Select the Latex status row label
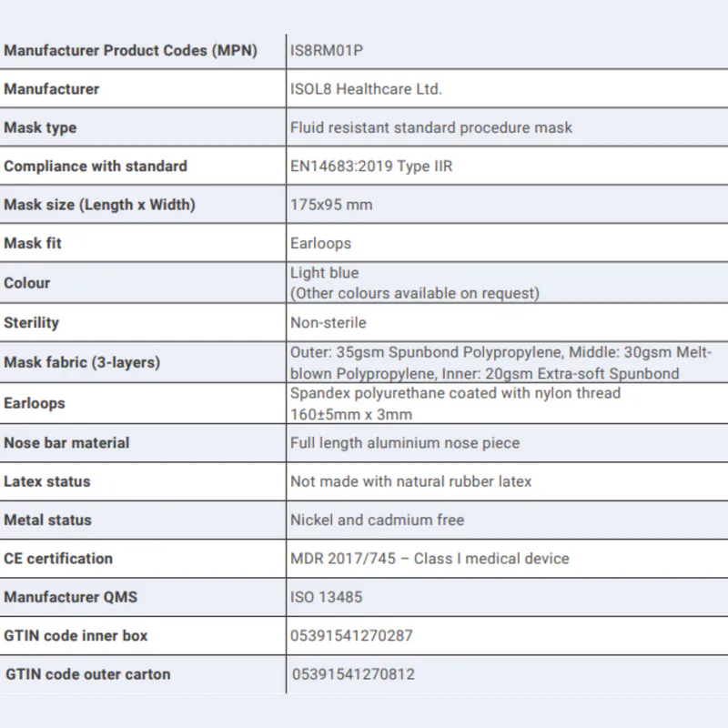 point(47,481)
